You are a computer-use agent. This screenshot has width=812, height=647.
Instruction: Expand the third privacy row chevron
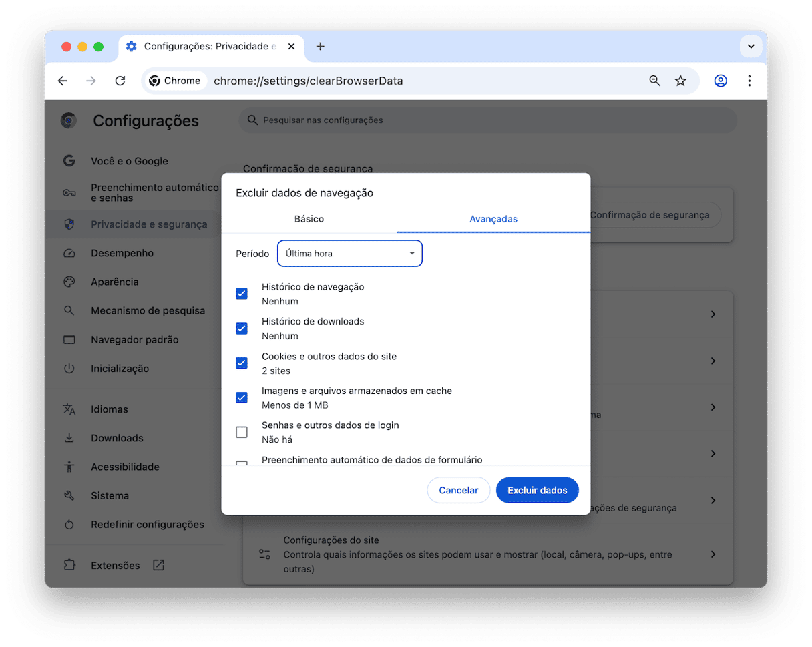coord(713,407)
